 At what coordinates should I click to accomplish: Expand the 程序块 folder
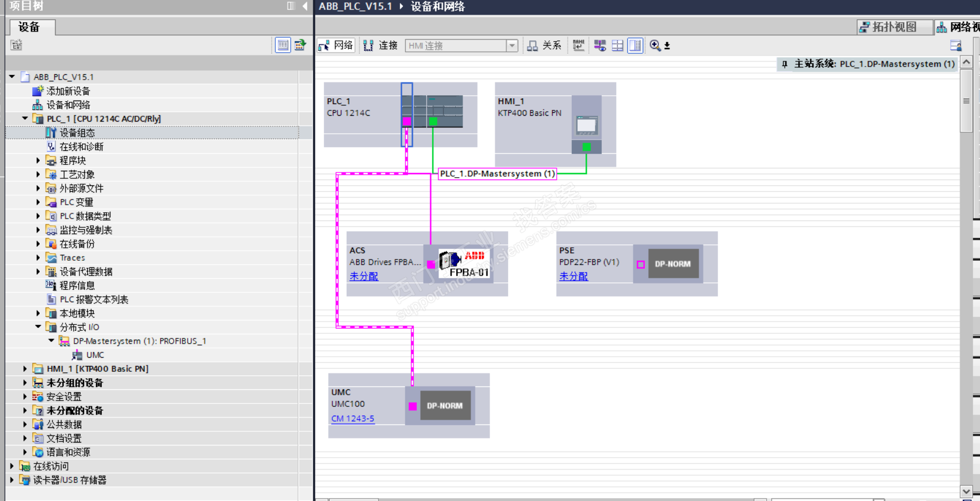39,160
